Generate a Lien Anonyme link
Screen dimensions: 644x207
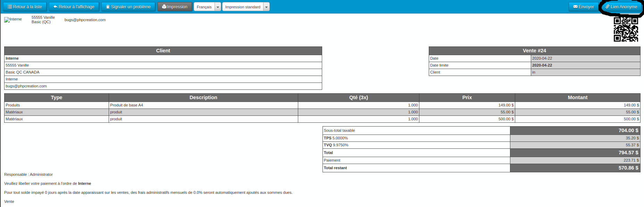(x=621, y=7)
